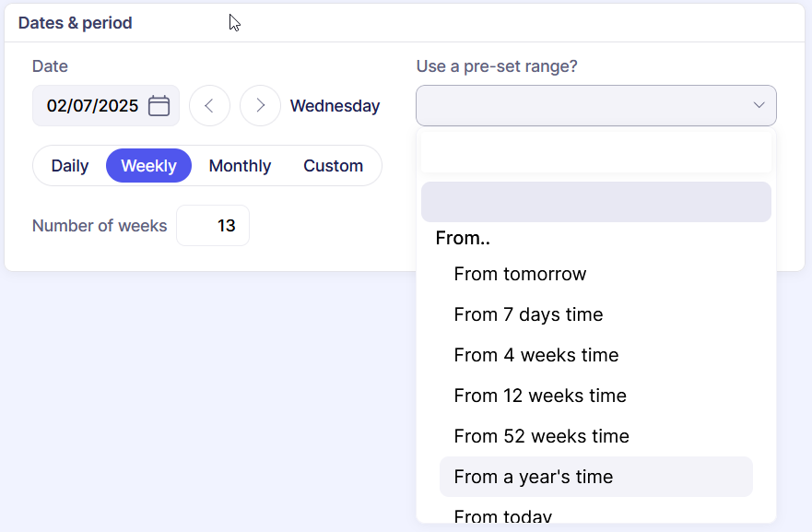Advance to next date with right arrow
This screenshot has width=812, height=532.
260,106
